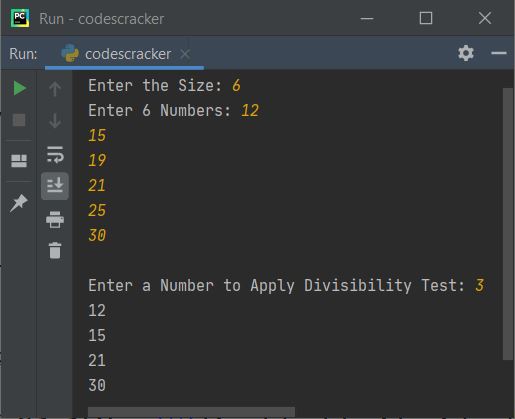Image resolution: width=515 pixels, height=419 pixels.
Task: Click the Down the Stack Trace arrow
Action: click(x=55, y=120)
